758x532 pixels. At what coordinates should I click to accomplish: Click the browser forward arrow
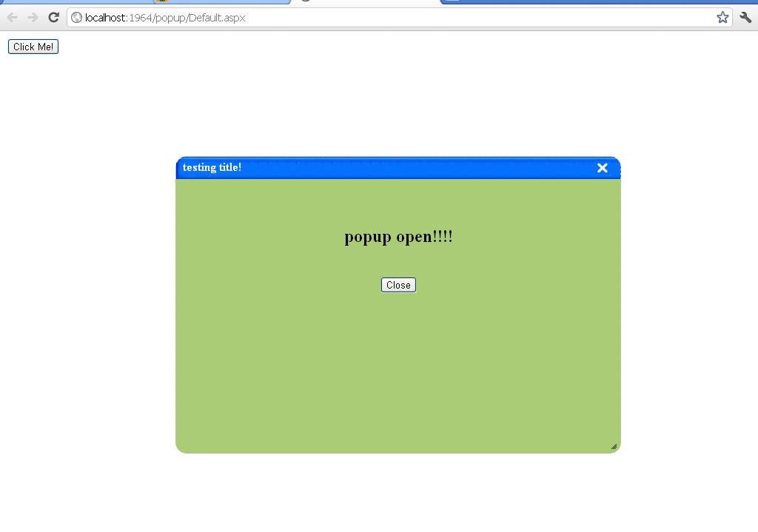33,18
